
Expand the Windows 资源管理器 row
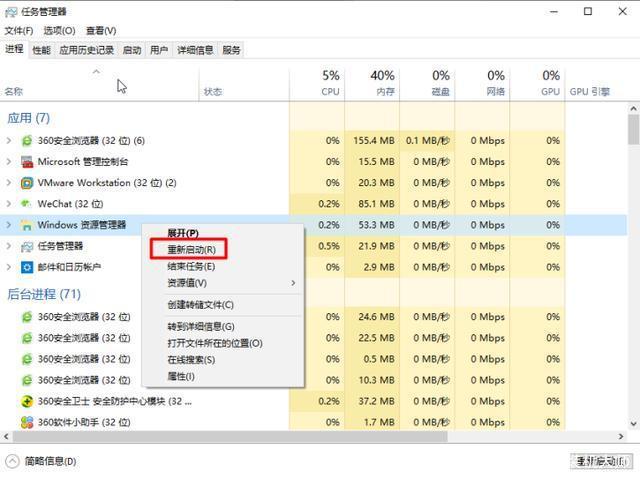click(9, 225)
